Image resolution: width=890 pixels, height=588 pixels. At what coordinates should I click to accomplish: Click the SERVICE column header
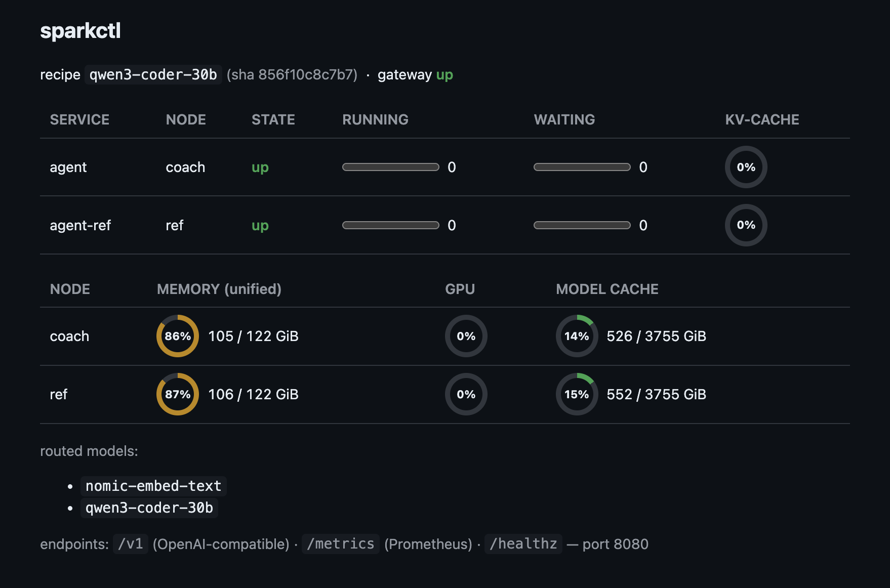[x=79, y=120]
